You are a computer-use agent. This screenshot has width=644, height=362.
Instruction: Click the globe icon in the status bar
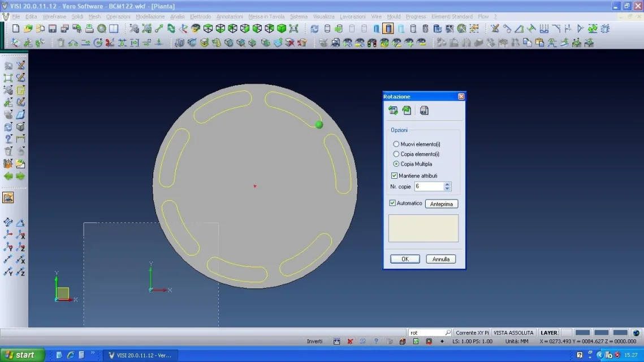pyautogui.click(x=636, y=333)
